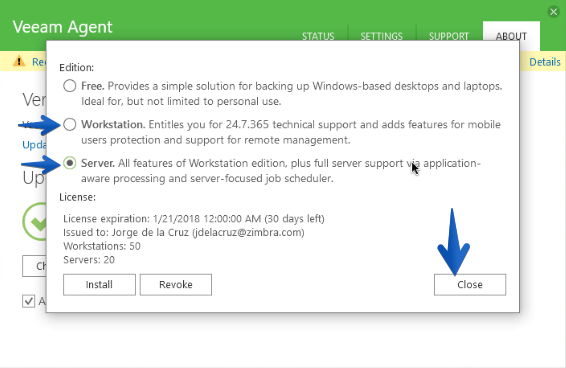The image size is (566, 368).
Task: Close the license dialog with the Close button
Action: click(470, 285)
